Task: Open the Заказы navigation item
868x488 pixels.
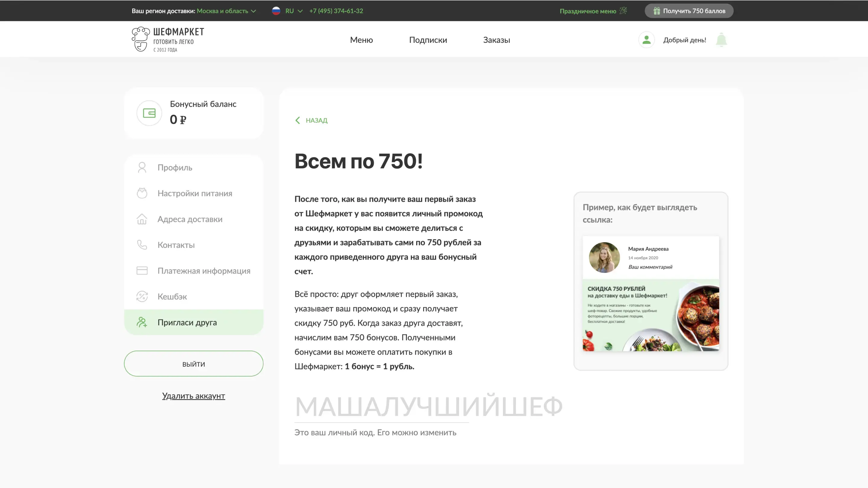Action: (496, 40)
